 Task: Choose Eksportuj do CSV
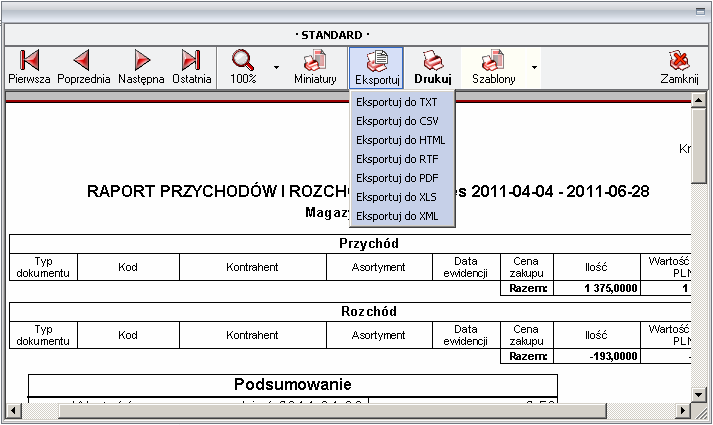[402, 121]
